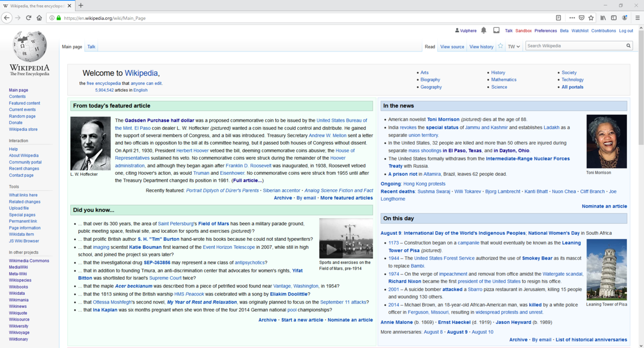
Task: Save page to Pocket icon
Action: 582,18
